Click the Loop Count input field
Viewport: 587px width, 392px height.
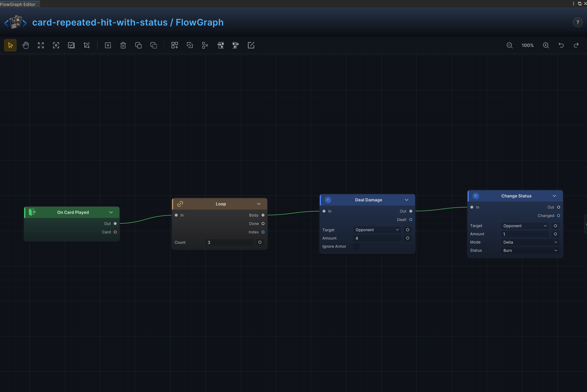[229, 242]
